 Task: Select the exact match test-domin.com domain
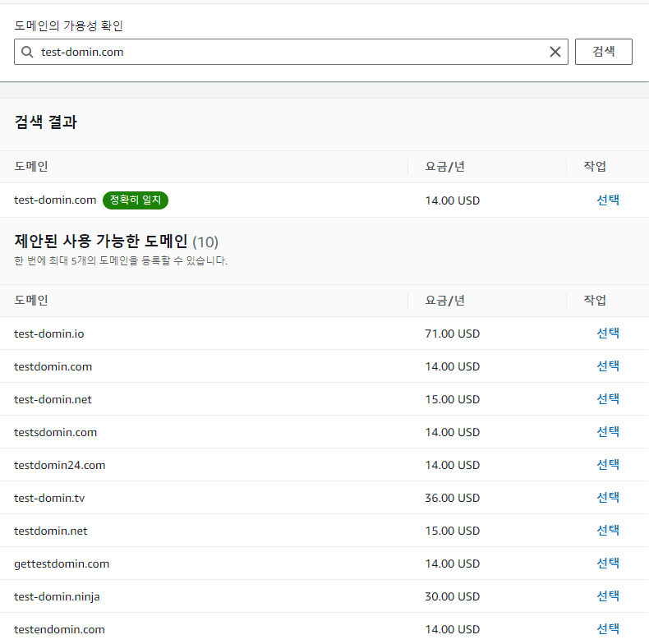point(608,200)
